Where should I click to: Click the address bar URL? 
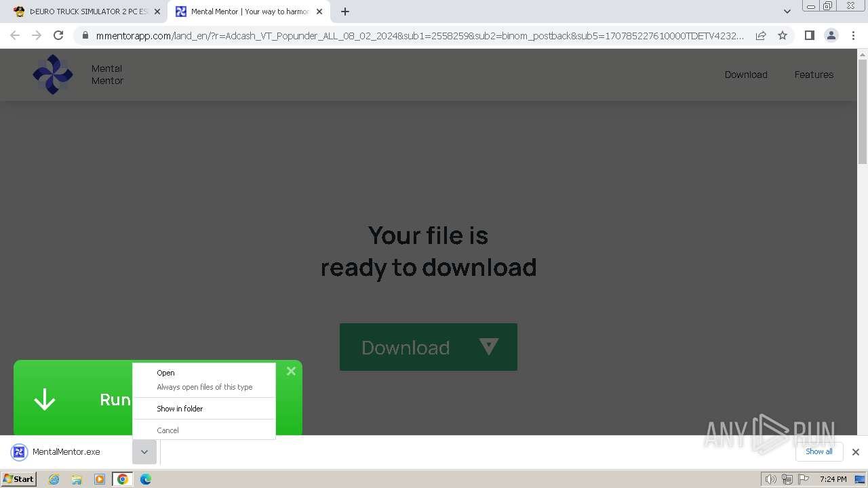click(420, 36)
